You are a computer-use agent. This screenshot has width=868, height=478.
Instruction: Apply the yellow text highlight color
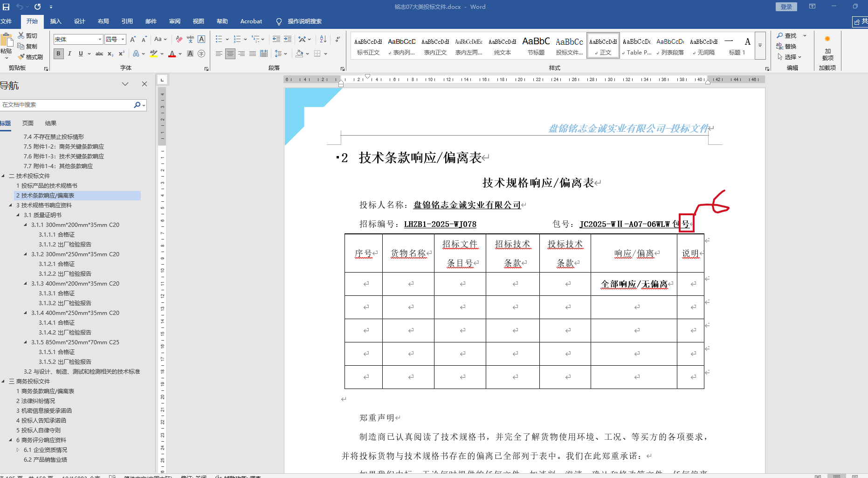tap(153, 54)
